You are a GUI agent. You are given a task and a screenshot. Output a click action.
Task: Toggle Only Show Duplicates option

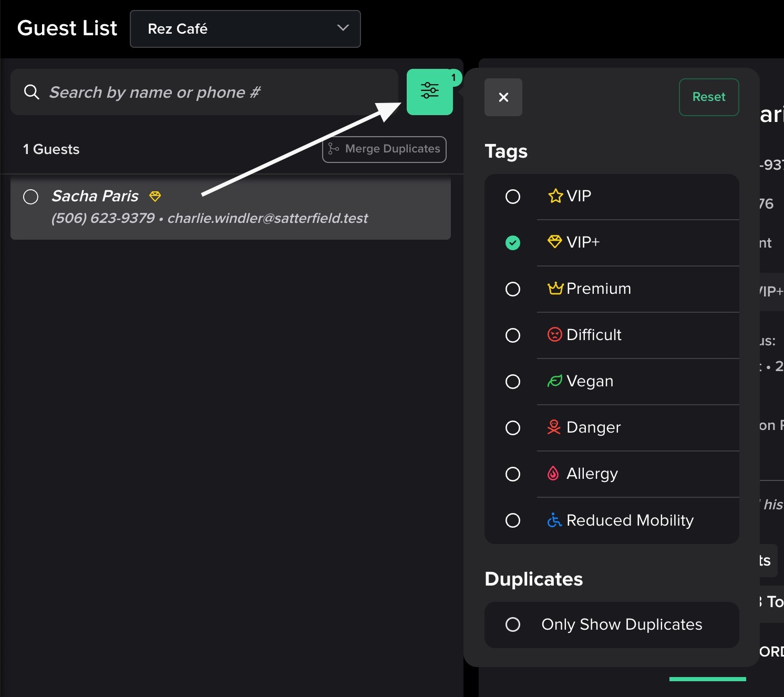click(513, 624)
